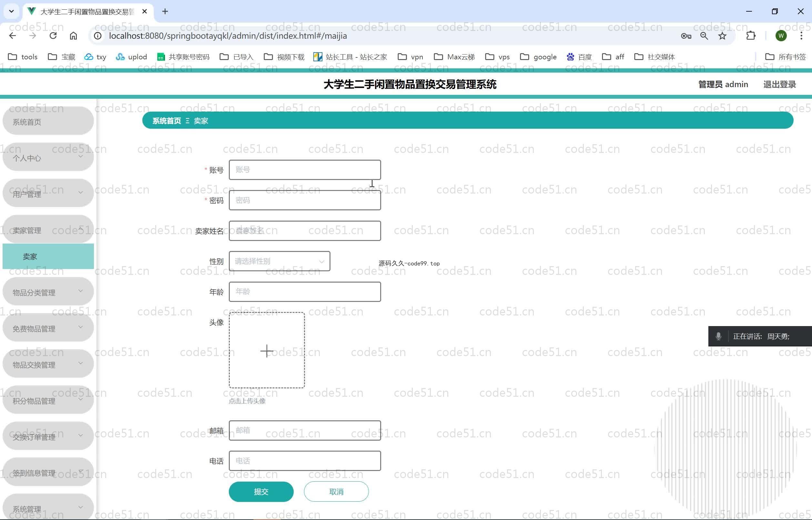Open the uplod bookmark

[131, 57]
